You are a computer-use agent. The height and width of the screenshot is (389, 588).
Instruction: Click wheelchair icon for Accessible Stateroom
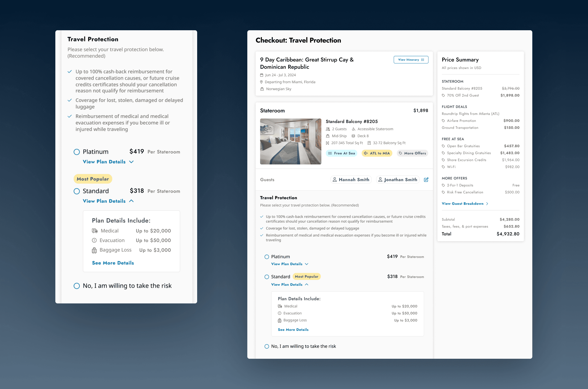(x=353, y=129)
